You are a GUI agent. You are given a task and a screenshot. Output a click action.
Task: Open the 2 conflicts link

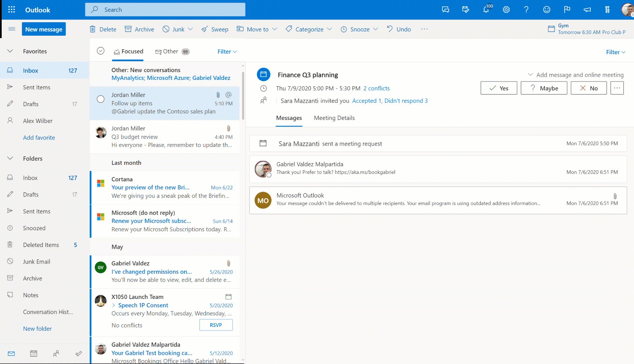click(x=376, y=88)
